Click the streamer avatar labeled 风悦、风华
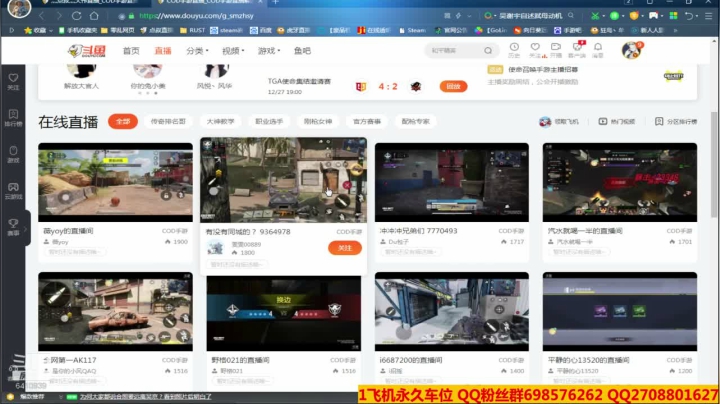Image resolution: width=720 pixels, height=404 pixels. click(x=214, y=70)
